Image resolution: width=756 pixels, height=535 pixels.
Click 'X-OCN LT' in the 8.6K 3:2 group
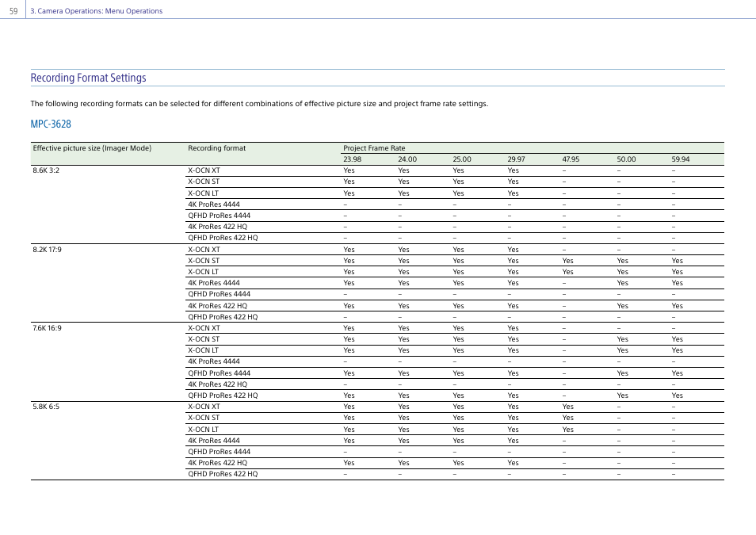coord(204,193)
